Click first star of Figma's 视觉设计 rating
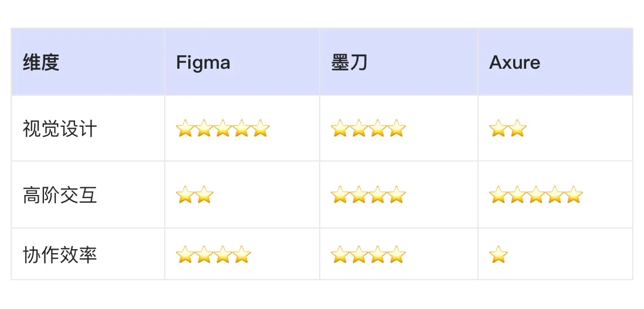Viewport: 644px width, 309px height. [x=185, y=128]
